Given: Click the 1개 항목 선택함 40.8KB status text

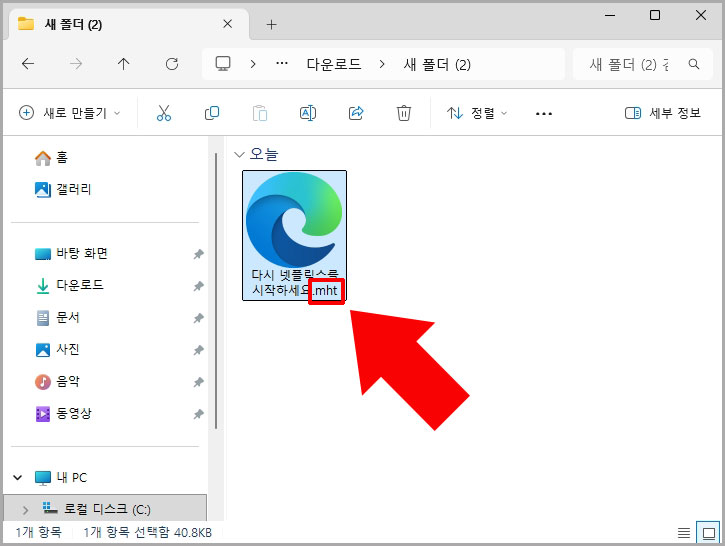Looking at the screenshot, I should [147, 533].
